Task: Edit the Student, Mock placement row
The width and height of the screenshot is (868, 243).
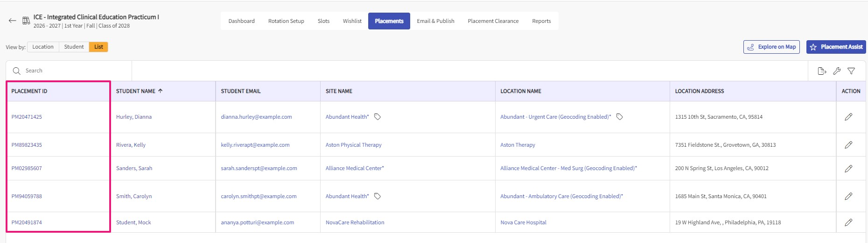Action: coord(848,222)
